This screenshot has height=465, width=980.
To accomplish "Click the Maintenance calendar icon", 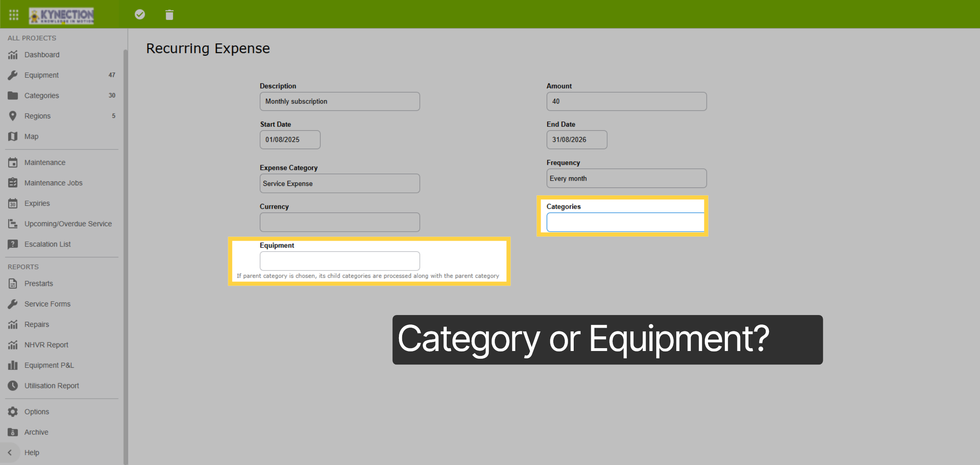I will [13, 163].
